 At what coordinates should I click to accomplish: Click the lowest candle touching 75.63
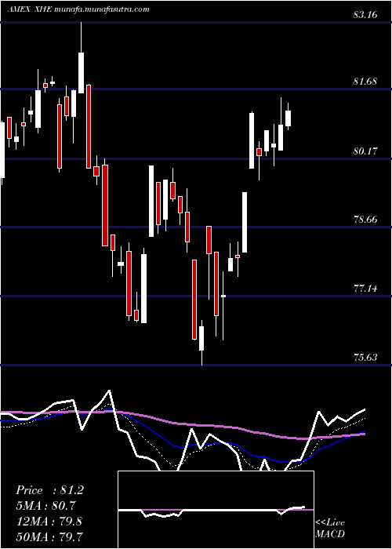pos(201,343)
